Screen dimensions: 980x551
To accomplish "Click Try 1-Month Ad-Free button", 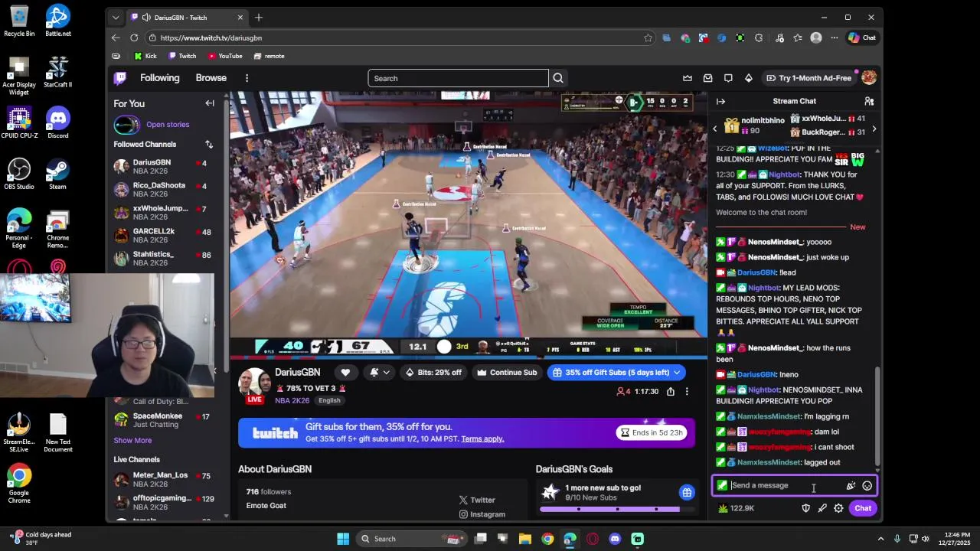I will point(808,78).
